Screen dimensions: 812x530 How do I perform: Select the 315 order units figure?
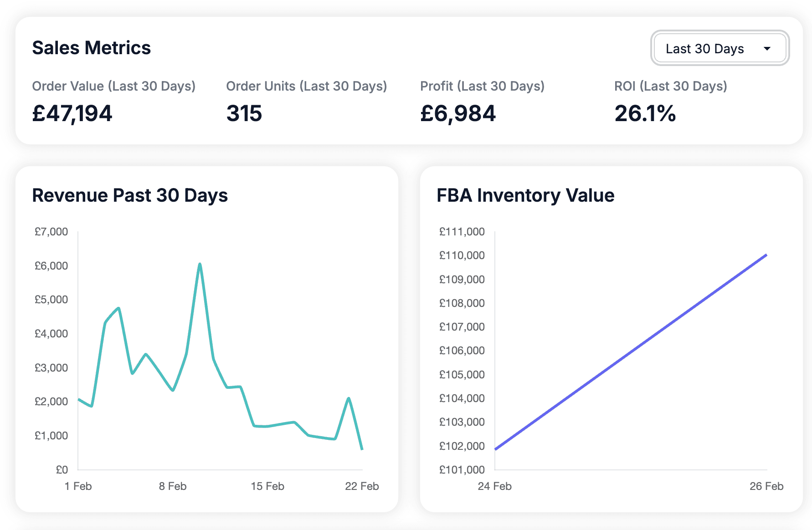pos(244,113)
